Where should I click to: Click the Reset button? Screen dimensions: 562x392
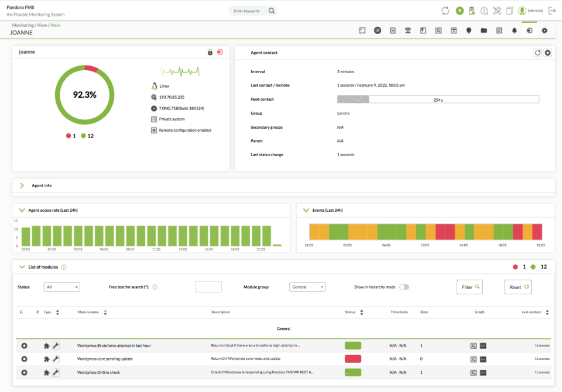point(518,287)
